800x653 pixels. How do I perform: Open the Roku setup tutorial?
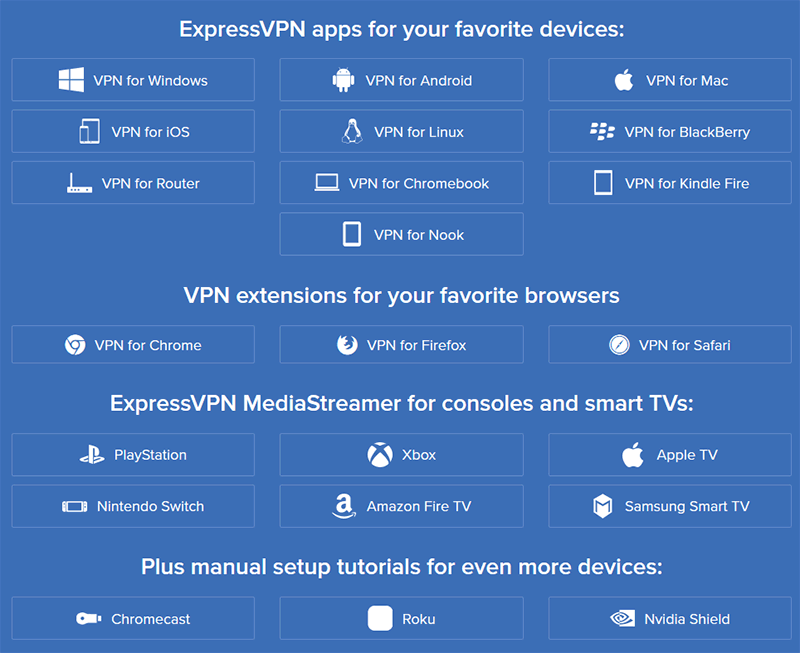click(x=402, y=618)
